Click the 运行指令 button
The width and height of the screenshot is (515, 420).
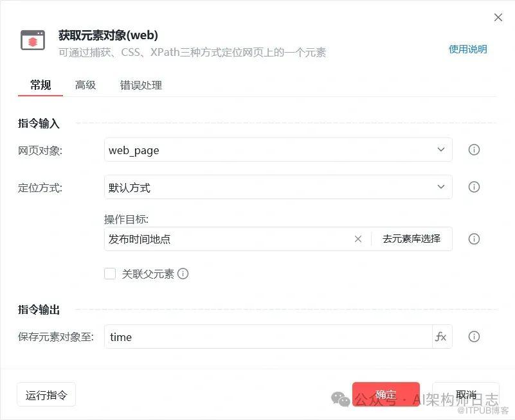click(x=46, y=394)
